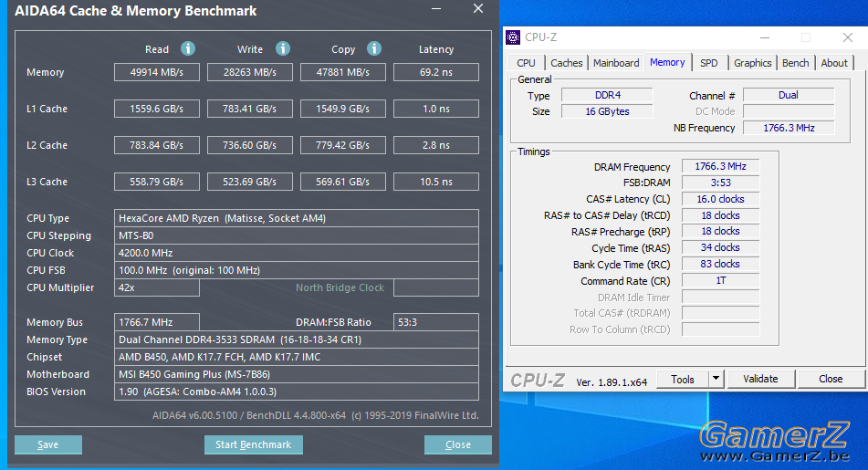Click the Read info icon in AIDA64
Screen dimensions: 868x470
[x=188, y=48]
